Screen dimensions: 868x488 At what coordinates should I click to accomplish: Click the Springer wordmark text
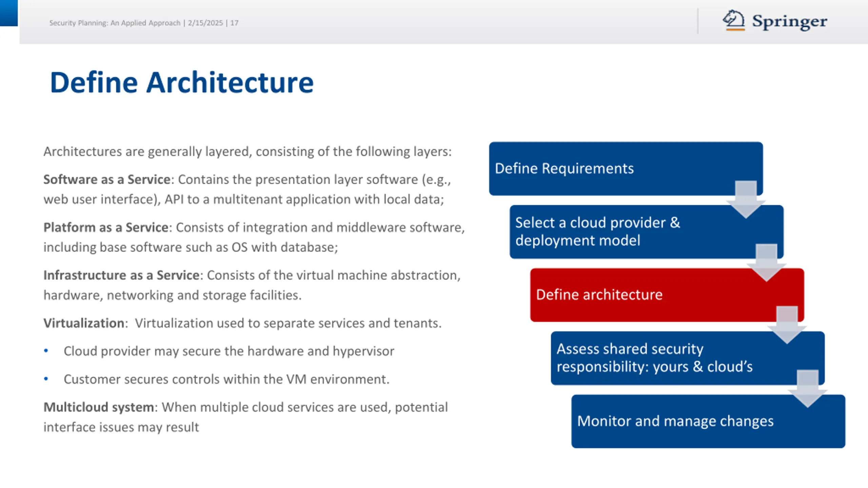pyautogui.click(x=790, y=22)
